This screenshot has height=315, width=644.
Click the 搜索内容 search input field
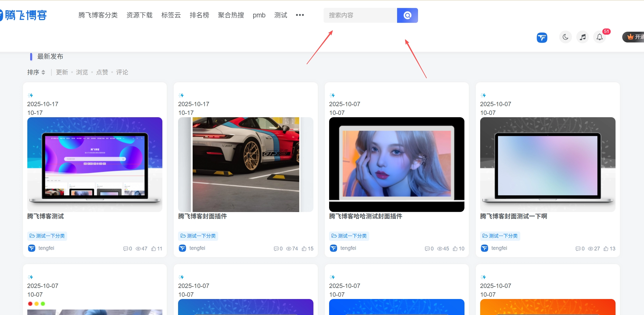[360, 15]
